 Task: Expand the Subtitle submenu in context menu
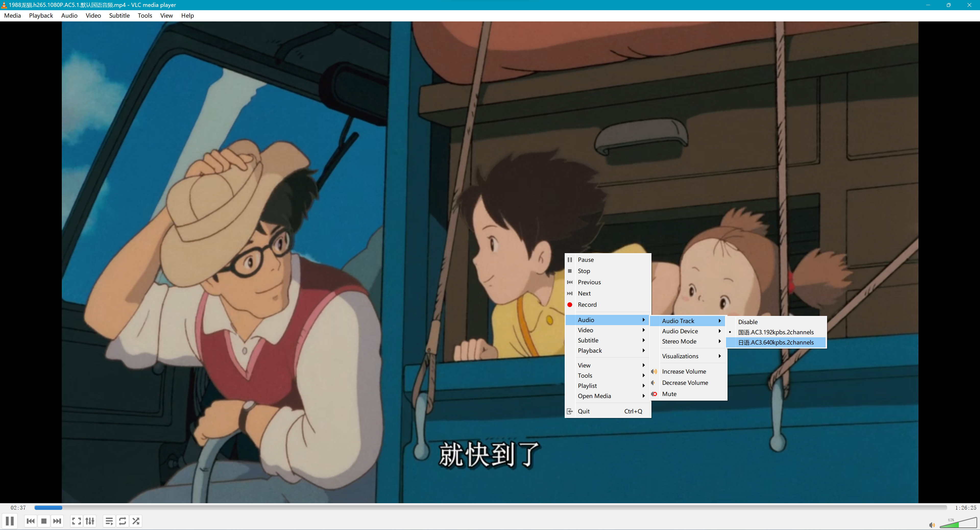pyautogui.click(x=608, y=341)
